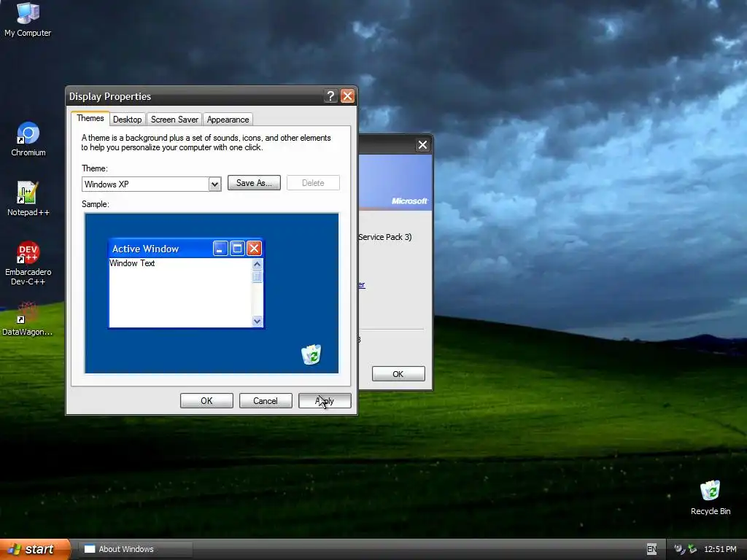Click Cancel in Display Properties
Viewport: 747px width, 560px height.
pyautogui.click(x=266, y=401)
